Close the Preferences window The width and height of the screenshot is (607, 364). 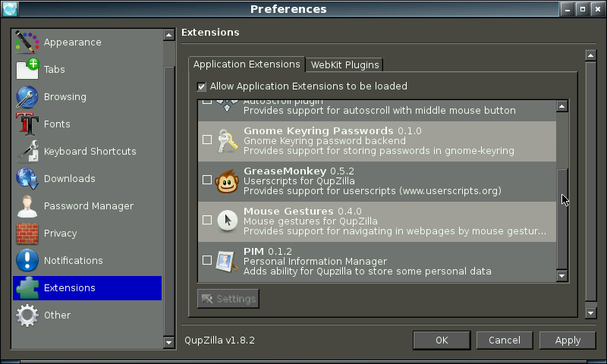tap(597, 9)
